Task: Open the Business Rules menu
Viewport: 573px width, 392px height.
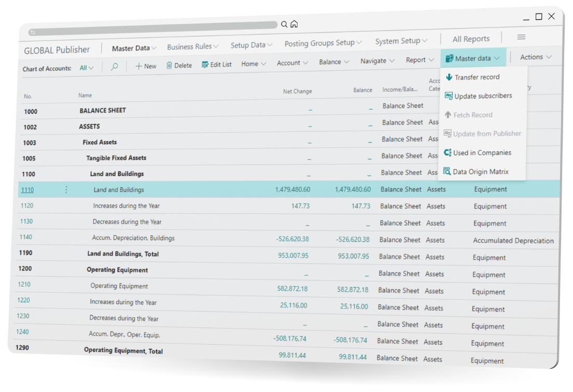Action: (192, 46)
